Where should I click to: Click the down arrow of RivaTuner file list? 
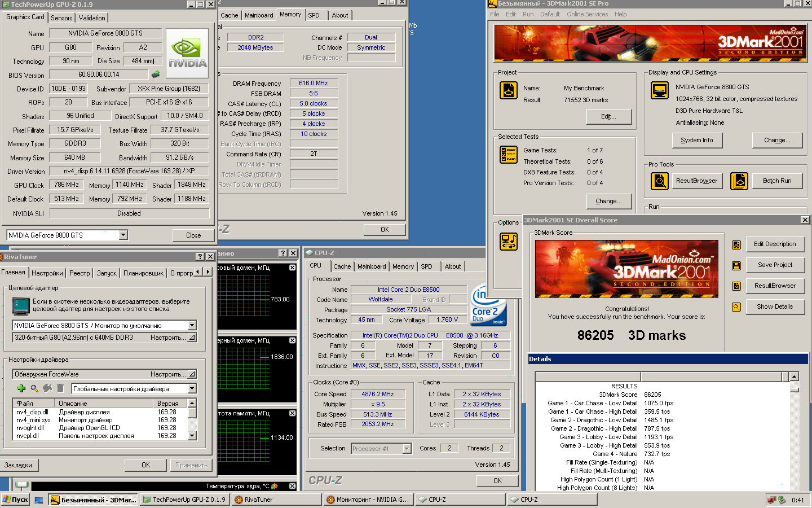pyautogui.click(x=192, y=436)
